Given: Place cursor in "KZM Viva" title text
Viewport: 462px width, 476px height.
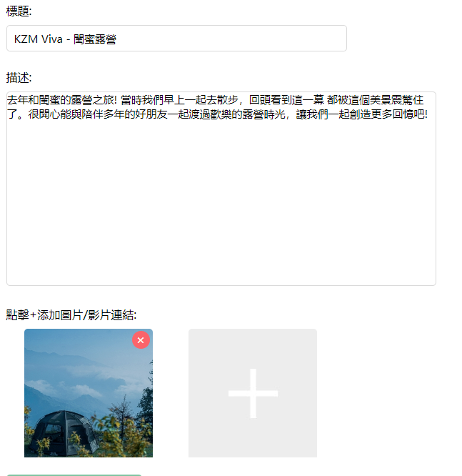Looking at the screenshot, I should tap(39, 39).
